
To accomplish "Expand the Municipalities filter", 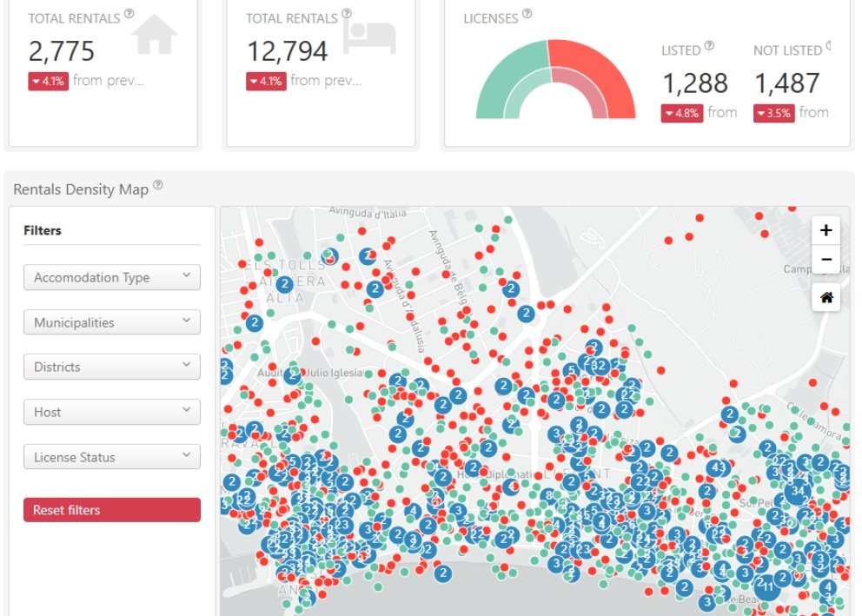I will [112, 322].
